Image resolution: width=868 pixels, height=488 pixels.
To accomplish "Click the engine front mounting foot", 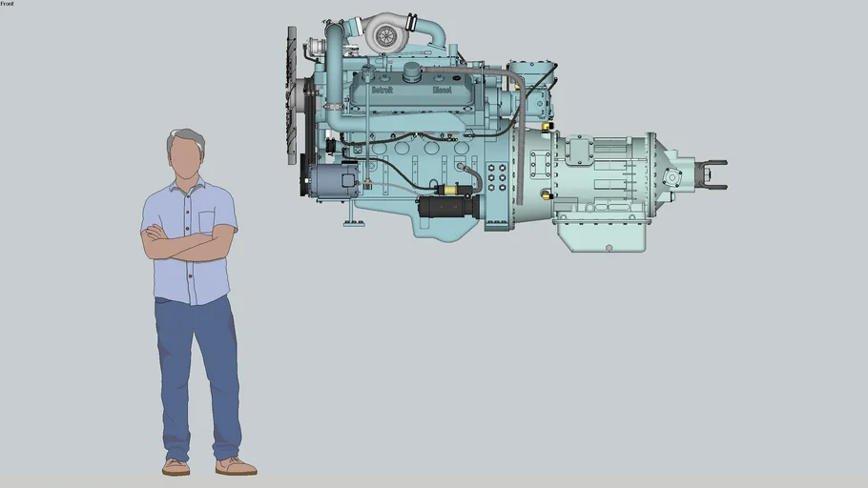I will coord(354,223).
